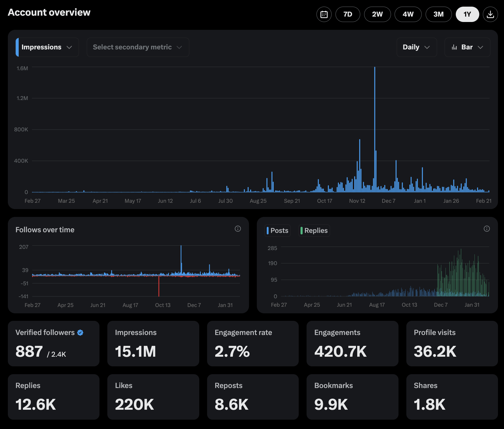Toggle the Posts series in the chart
The height and width of the screenshot is (429, 504).
click(278, 231)
